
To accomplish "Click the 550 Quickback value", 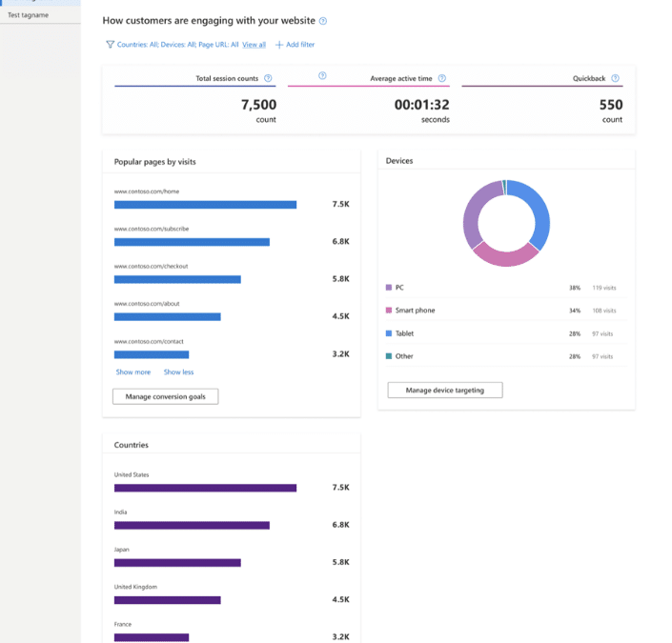I will click(611, 105).
